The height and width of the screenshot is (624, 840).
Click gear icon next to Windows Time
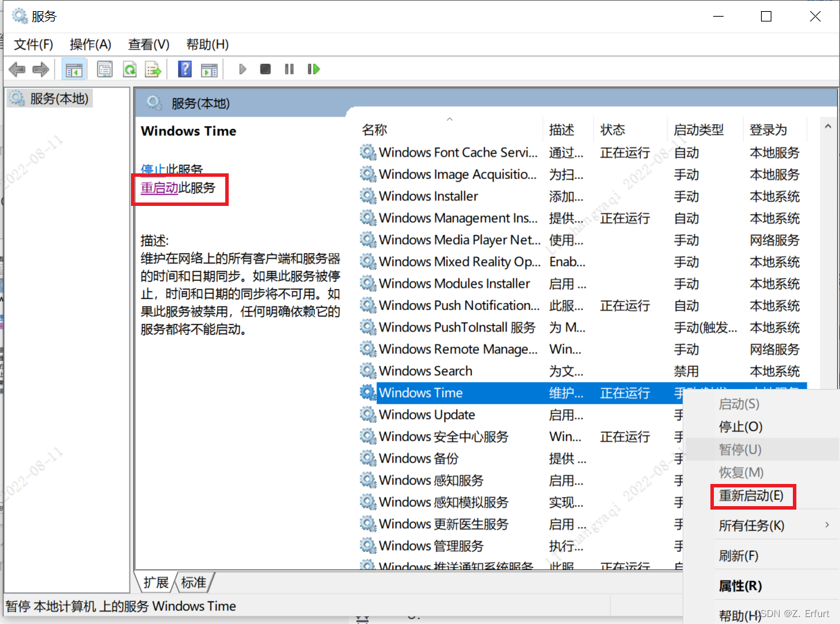(368, 392)
